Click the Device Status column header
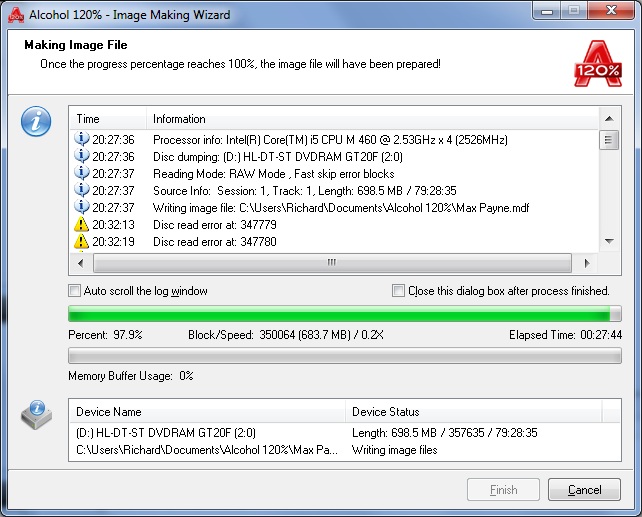The height and width of the screenshot is (517, 642). [473, 411]
